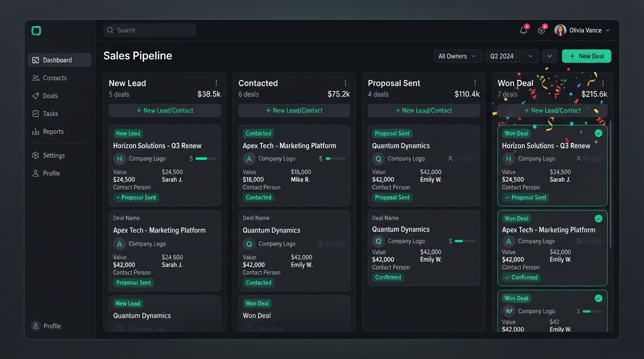This screenshot has width=644, height=359.
Task: Click the green New Deal button
Action: [586, 56]
